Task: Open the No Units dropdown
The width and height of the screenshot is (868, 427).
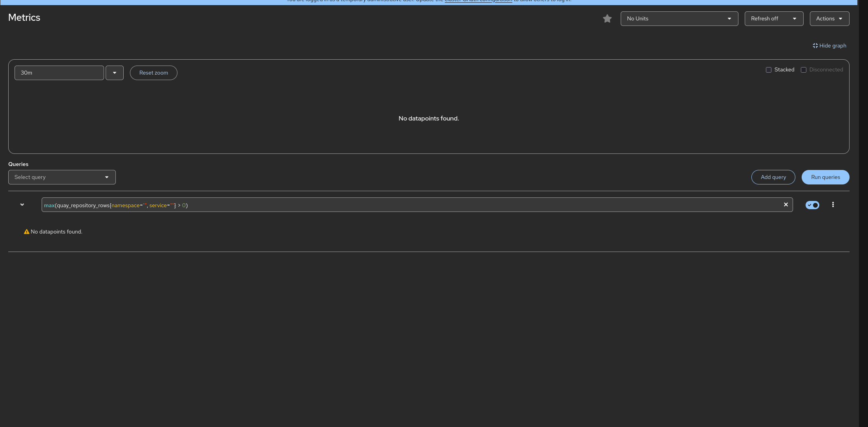Action: [x=679, y=18]
